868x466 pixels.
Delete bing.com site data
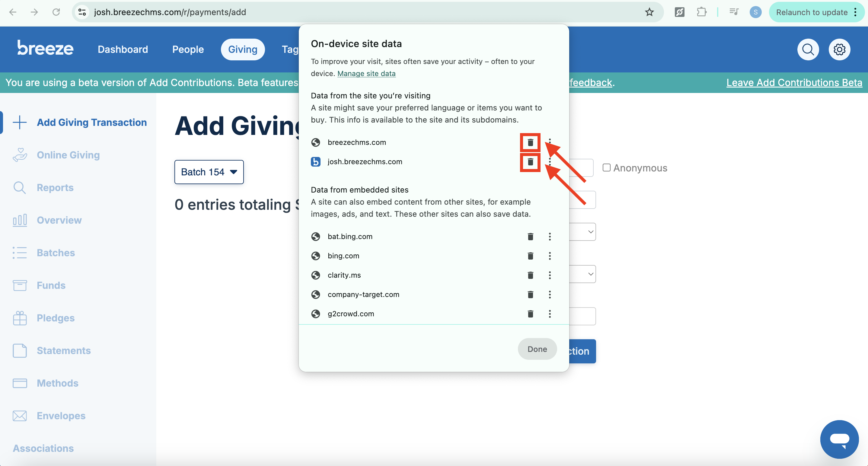530,256
